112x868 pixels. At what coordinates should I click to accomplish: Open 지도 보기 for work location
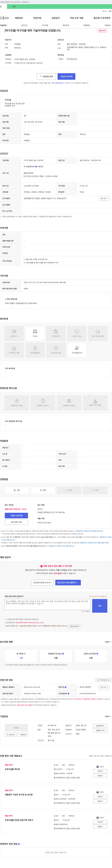click(104, 198)
